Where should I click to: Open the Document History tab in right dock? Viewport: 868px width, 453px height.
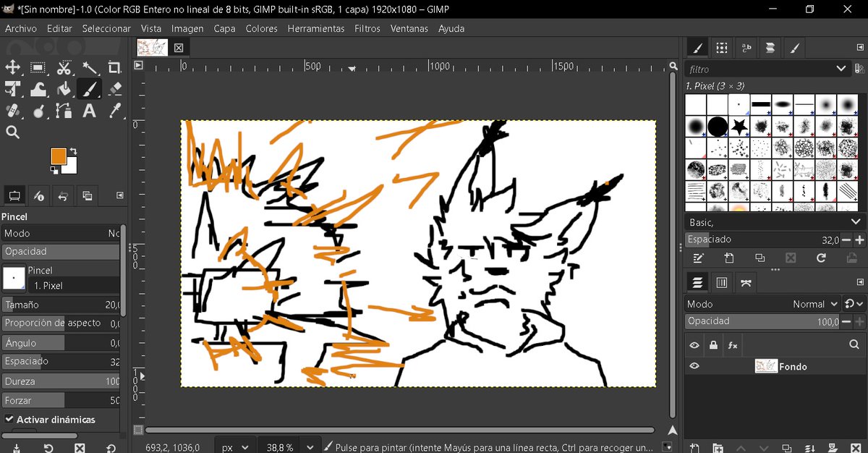point(770,48)
